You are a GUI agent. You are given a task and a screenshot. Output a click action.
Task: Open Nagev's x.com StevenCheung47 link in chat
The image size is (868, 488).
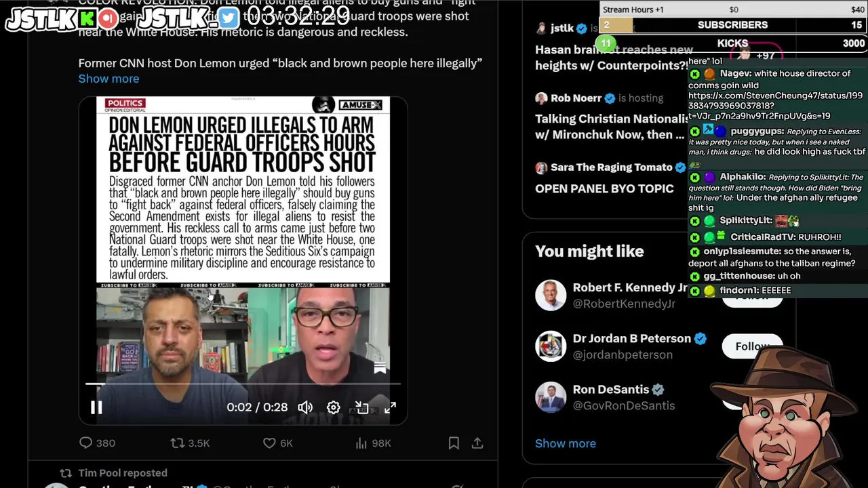pyautogui.click(x=776, y=106)
